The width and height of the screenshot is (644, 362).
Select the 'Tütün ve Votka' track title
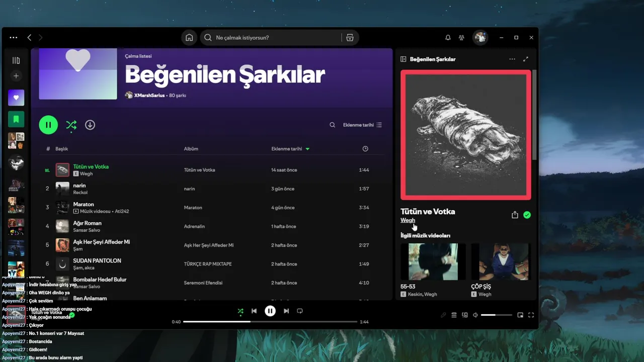pyautogui.click(x=91, y=166)
